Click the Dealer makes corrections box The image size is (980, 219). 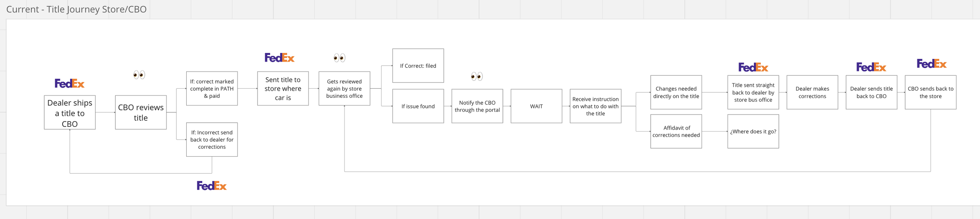[x=812, y=92]
